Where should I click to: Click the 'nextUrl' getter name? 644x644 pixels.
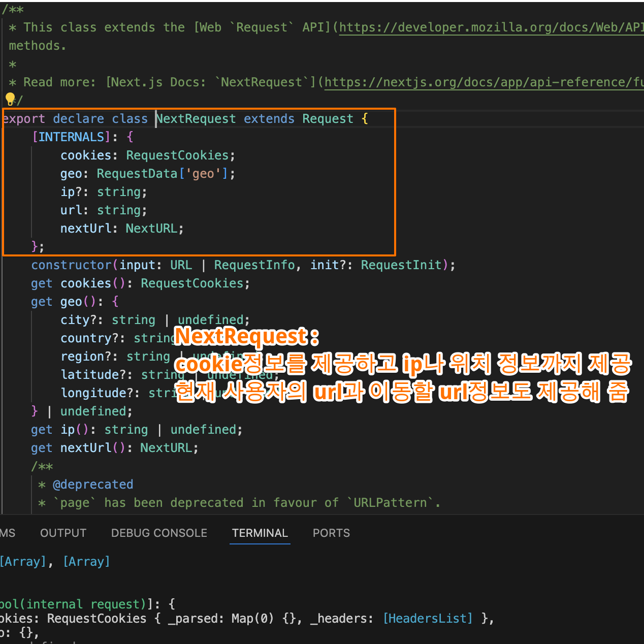point(86,448)
